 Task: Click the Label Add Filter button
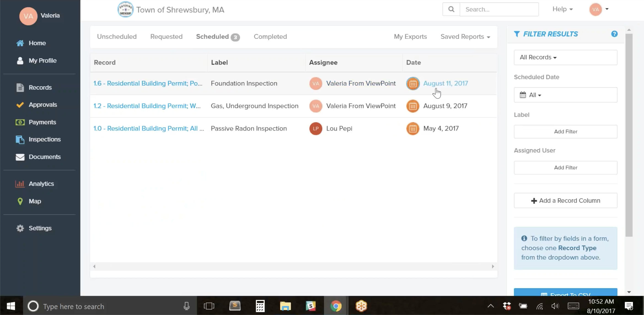pyautogui.click(x=565, y=132)
